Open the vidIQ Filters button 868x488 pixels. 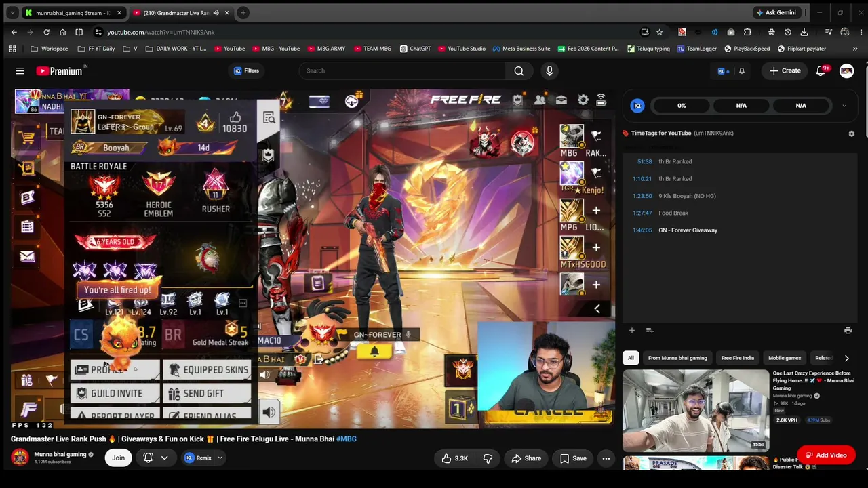coord(246,70)
